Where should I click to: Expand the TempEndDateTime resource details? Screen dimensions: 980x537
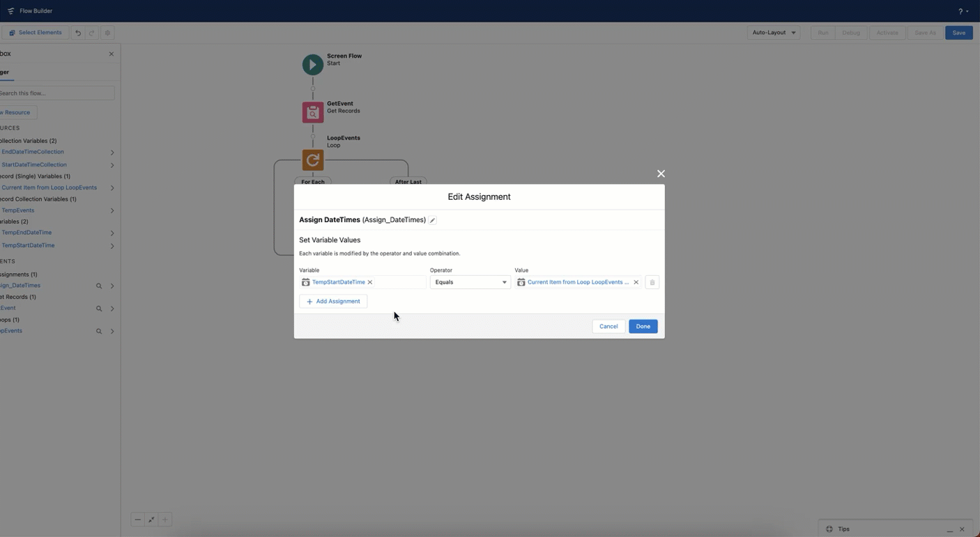[x=112, y=233]
